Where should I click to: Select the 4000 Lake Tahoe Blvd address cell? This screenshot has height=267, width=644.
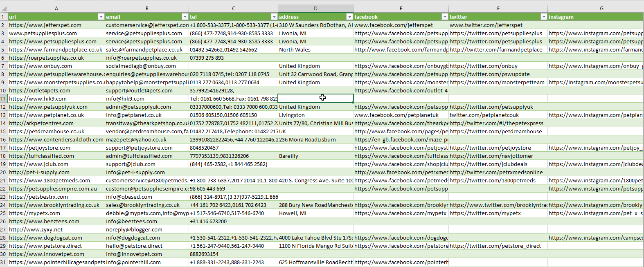point(315,238)
